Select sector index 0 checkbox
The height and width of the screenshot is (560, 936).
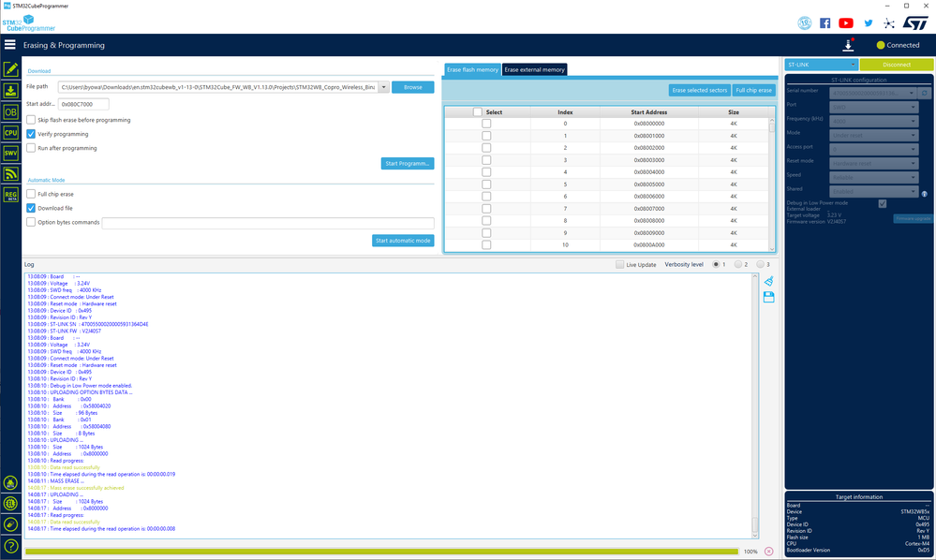[486, 124]
